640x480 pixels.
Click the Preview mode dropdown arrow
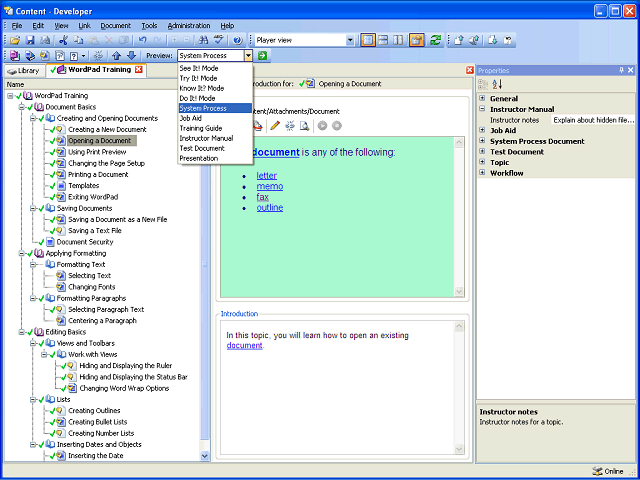248,56
